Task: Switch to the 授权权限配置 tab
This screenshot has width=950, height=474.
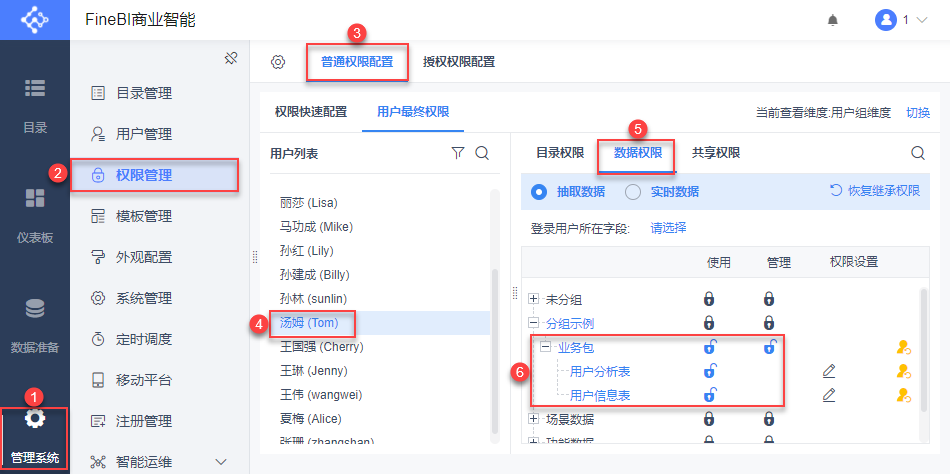Action: pyautogui.click(x=459, y=62)
